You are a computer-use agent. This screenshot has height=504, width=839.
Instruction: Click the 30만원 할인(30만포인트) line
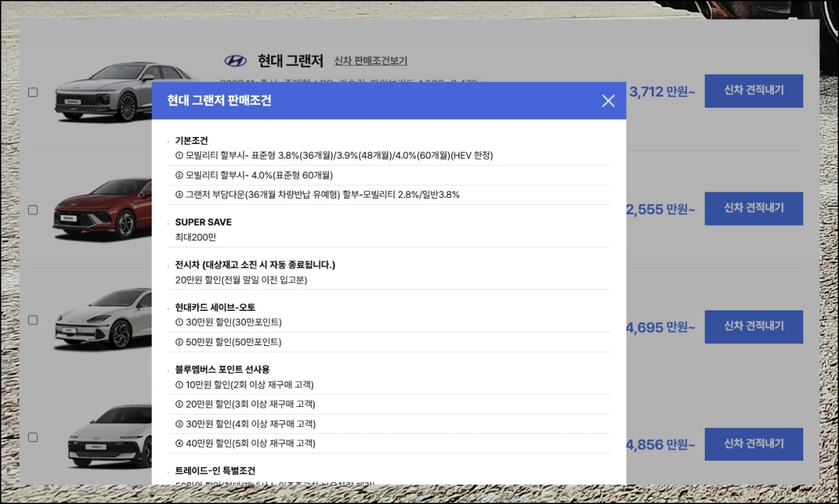229,322
